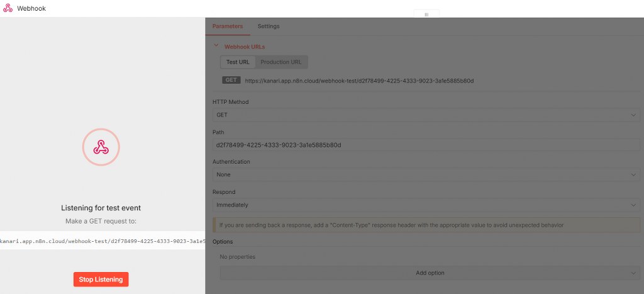Click the GET badge next to webhook URL
This screenshot has height=294, width=644.
[231, 80]
